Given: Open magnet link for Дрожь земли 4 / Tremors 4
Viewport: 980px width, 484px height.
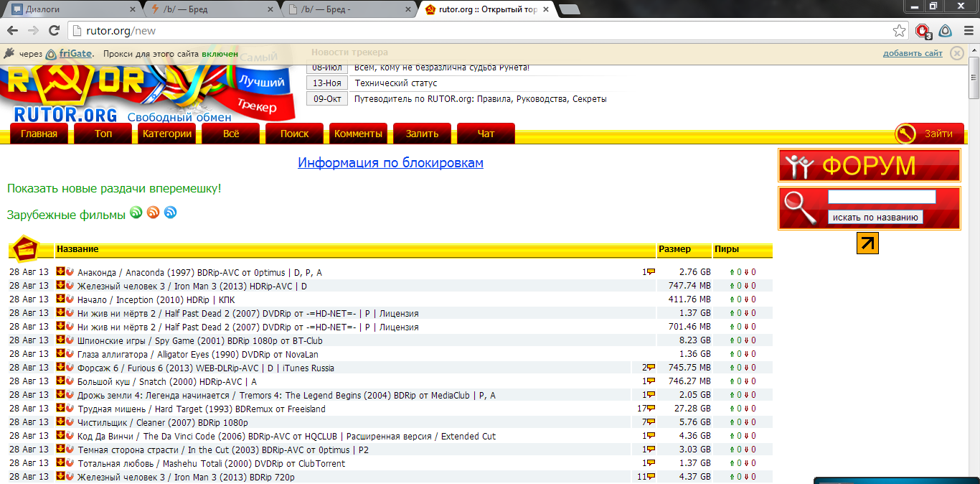Looking at the screenshot, I should 70,395.
